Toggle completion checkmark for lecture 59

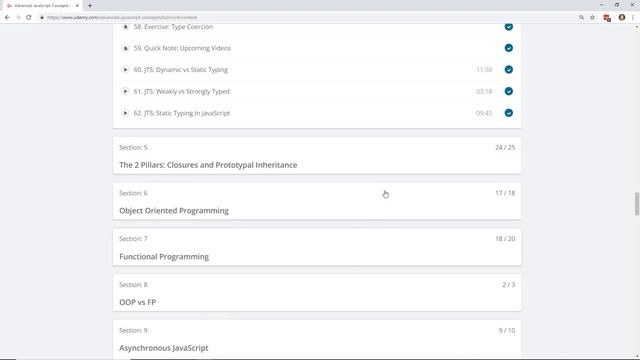(x=509, y=48)
